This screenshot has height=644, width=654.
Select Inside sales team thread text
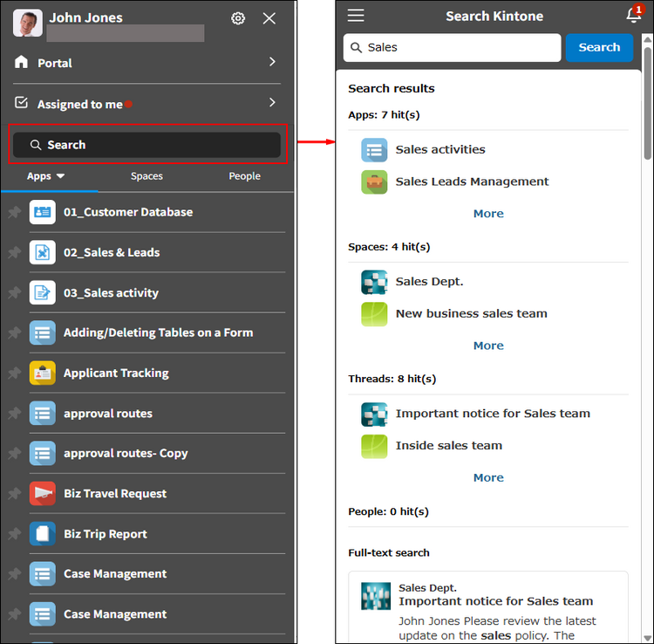tap(449, 445)
